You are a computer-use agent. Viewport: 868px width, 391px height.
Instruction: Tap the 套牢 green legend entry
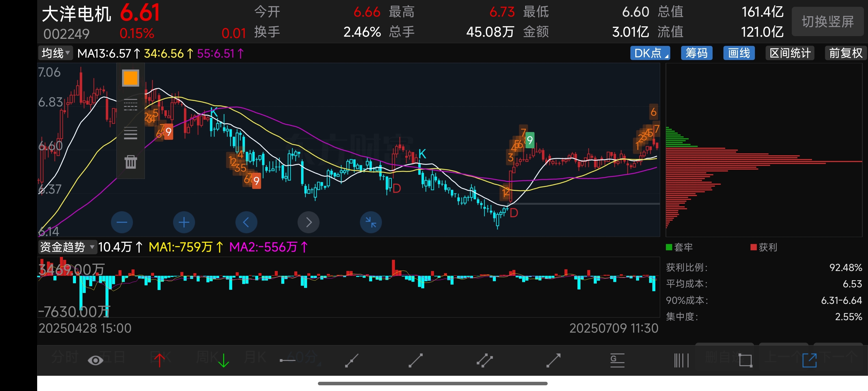click(679, 247)
